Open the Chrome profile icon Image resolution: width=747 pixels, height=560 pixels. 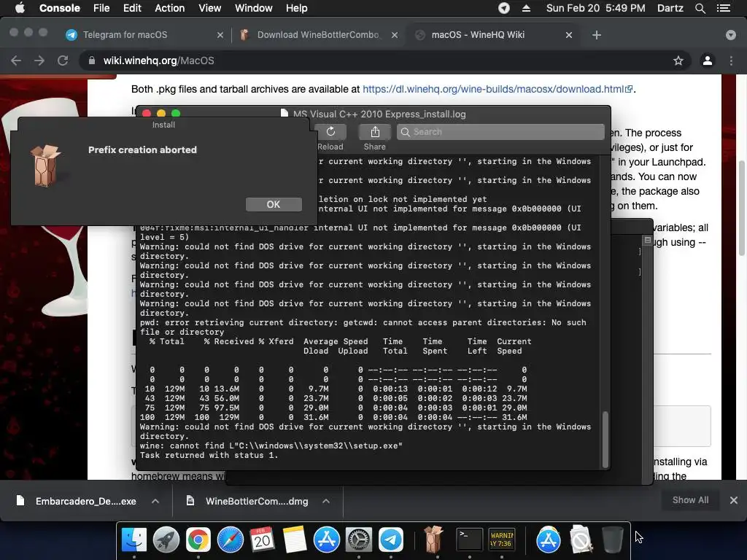click(708, 61)
